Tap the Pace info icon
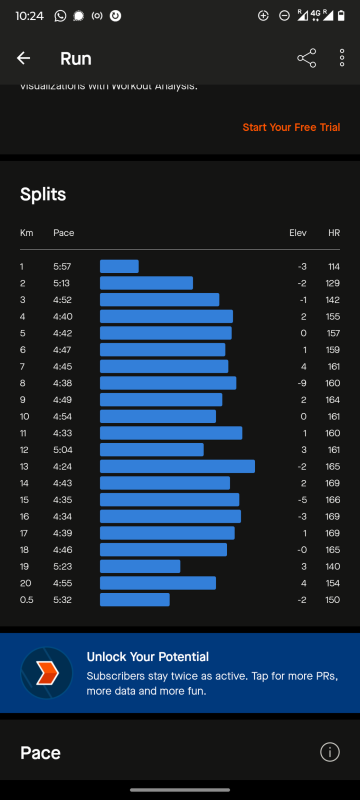This screenshot has width=360, height=800. (329, 752)
